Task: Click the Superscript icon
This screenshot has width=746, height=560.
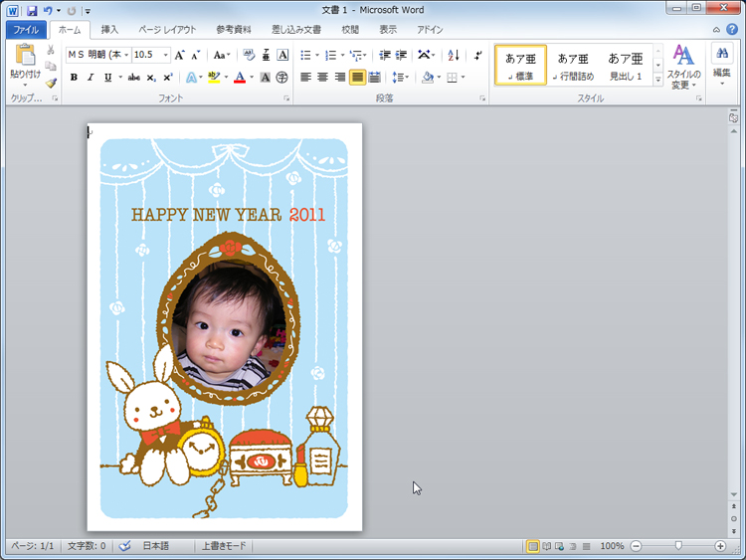Action: (167, 77)
